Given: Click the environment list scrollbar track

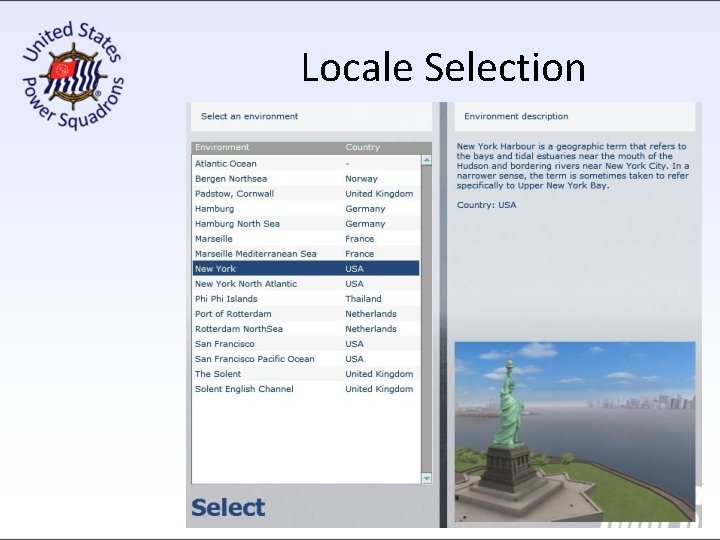Looking at the screenshot, I should tap(426, 319).
